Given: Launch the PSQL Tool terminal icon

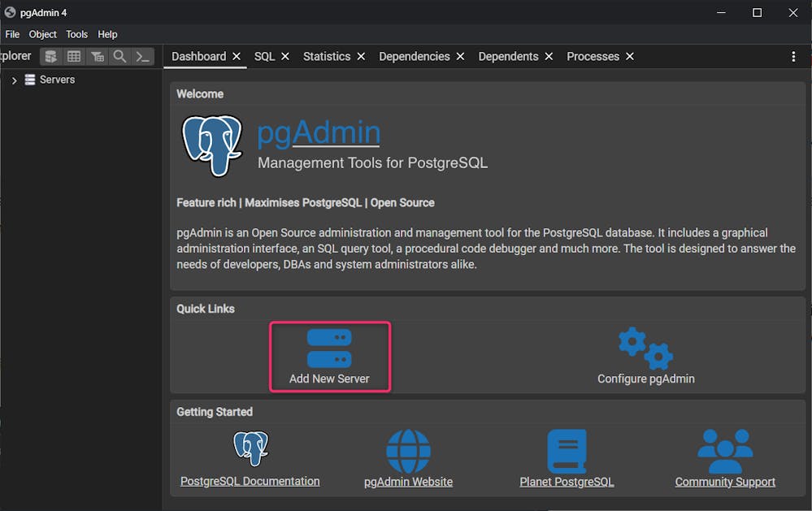Looking at the screenshot, I should 142,56.
